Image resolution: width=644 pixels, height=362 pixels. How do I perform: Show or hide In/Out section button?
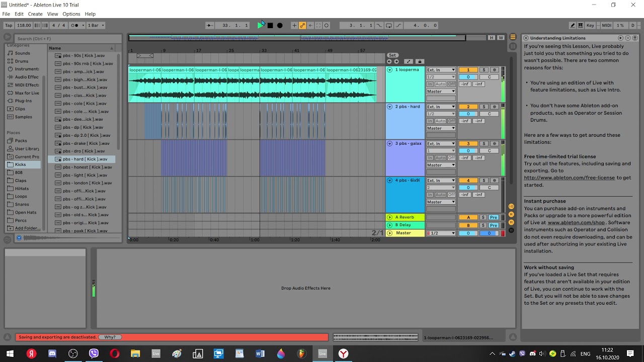511,206
